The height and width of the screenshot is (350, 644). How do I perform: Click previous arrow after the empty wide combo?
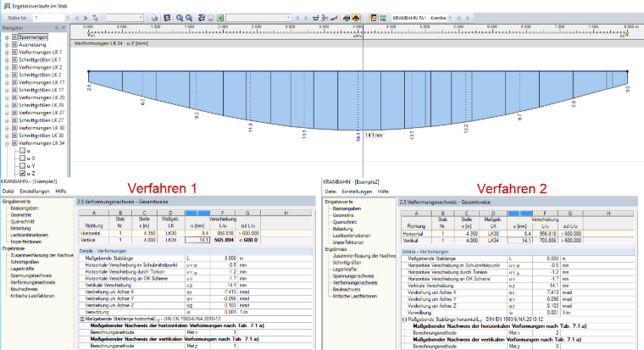(297, 18)
